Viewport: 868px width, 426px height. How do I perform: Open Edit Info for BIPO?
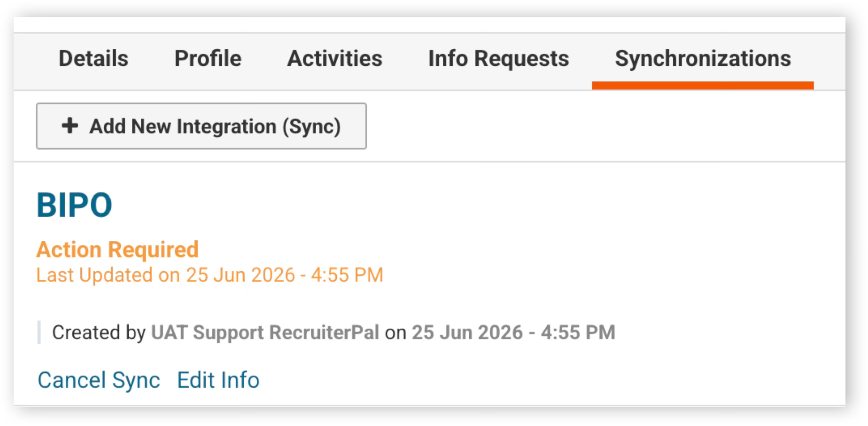[218, 380]
